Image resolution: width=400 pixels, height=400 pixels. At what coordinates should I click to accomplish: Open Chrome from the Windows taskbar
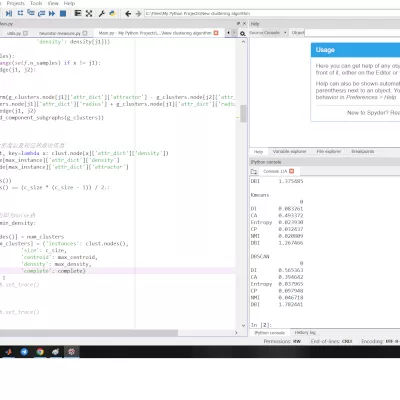40,352
